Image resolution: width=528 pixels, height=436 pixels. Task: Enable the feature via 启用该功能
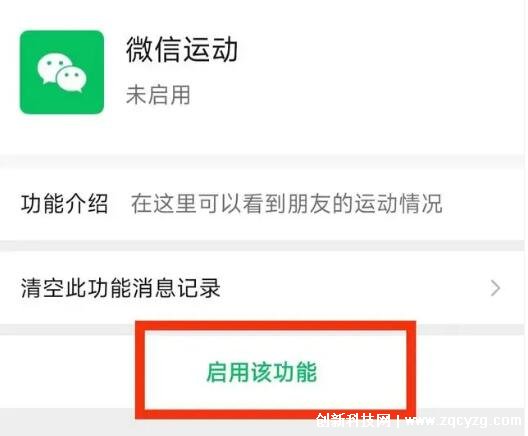(x=262, y=372)
